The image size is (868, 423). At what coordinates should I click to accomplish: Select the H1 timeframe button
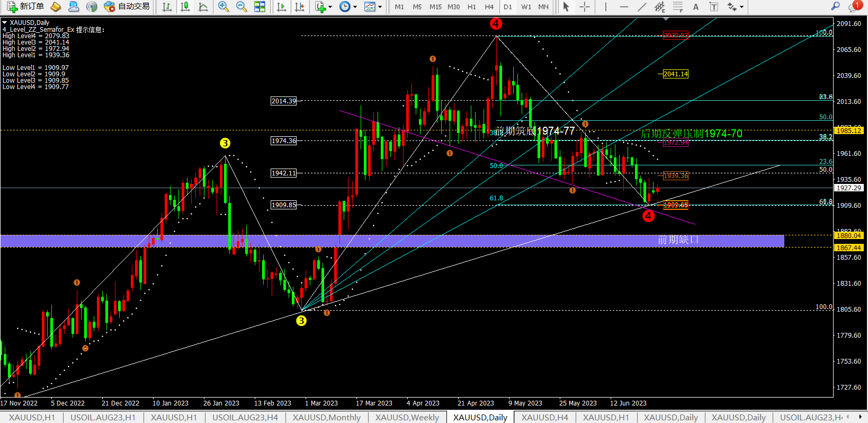(x=472, y=7)
